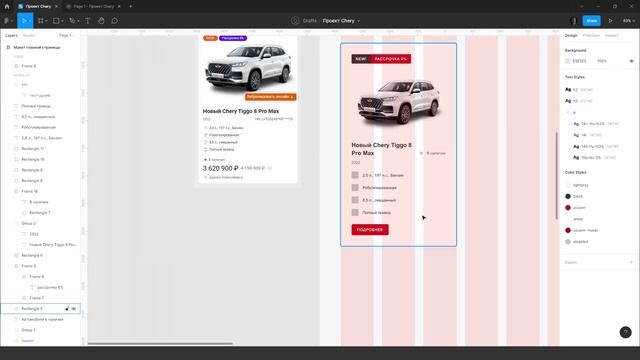Start the prototype presentation (play icon)
Image resolution: width=640 pixels, height=360 pixels.
coord(611,21)
